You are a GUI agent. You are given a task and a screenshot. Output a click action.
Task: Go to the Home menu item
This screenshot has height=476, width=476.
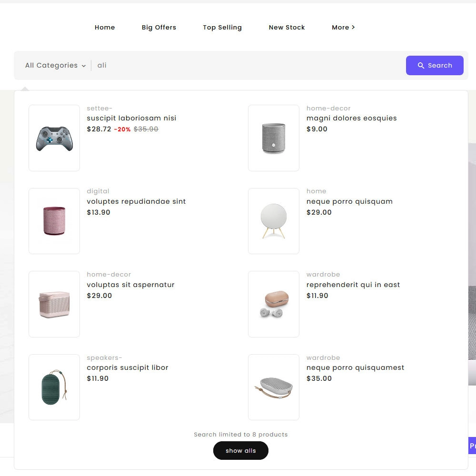pyautogui.click(x=105, y=27)
